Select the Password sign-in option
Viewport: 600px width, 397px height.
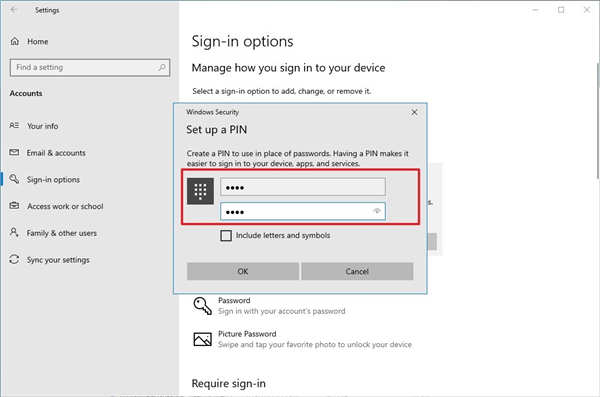click(270, 306)
